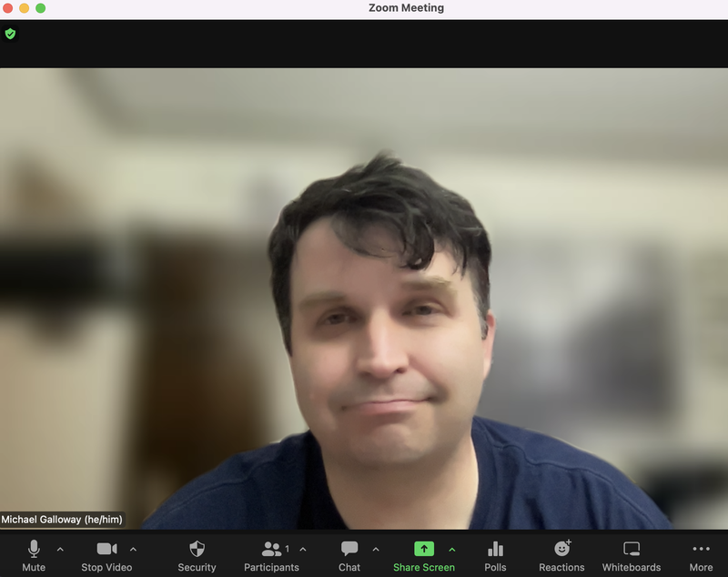Click the Michael Galloway (he/him) name label

click(x=62, y=520)
